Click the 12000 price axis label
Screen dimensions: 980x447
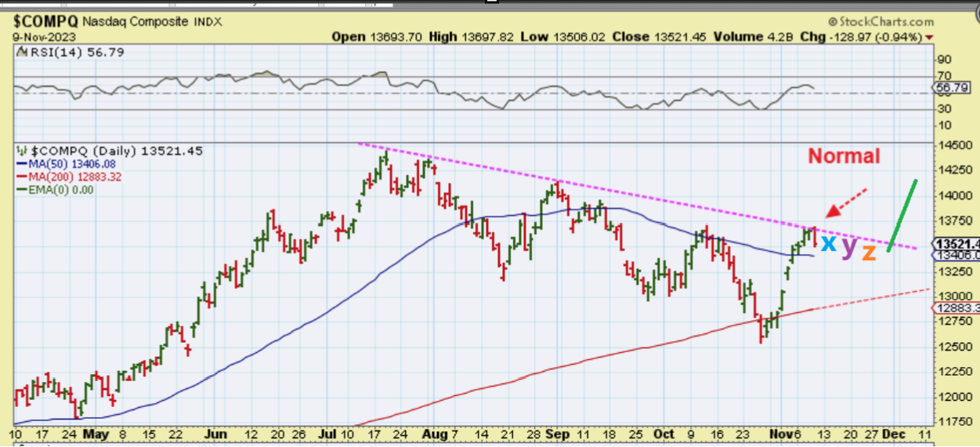(x=954, y=396)
